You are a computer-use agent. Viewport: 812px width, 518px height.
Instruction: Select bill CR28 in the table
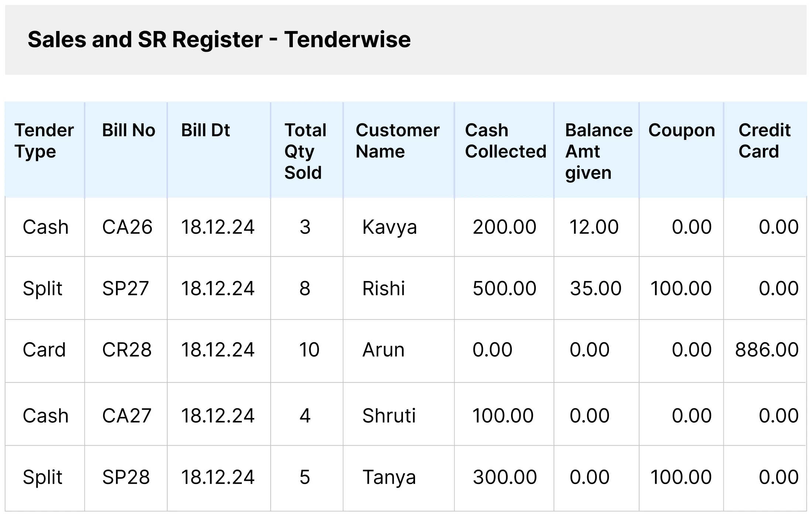(x=127, y=350)
